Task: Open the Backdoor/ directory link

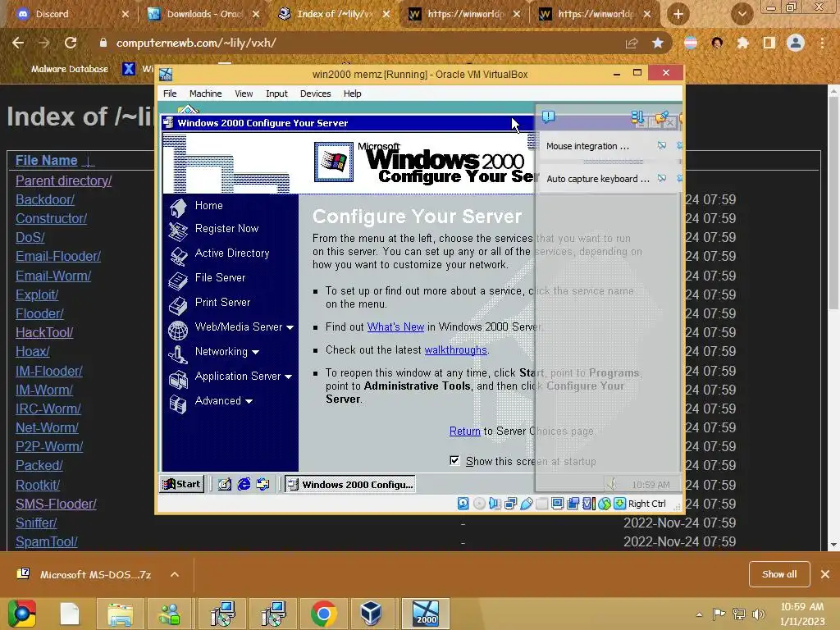Action: point(44,200)
